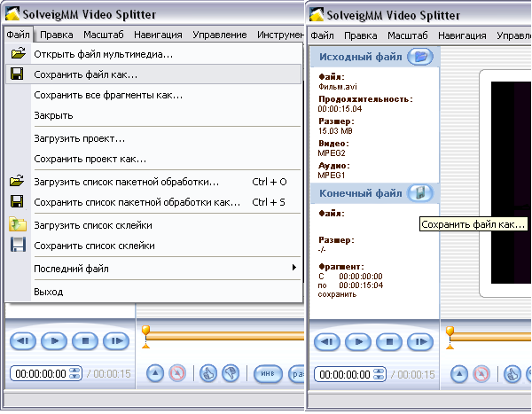Choose Сохранить все фрагменты как…
Viewport: 532px width, 414px height.
(x=153, y=95)
